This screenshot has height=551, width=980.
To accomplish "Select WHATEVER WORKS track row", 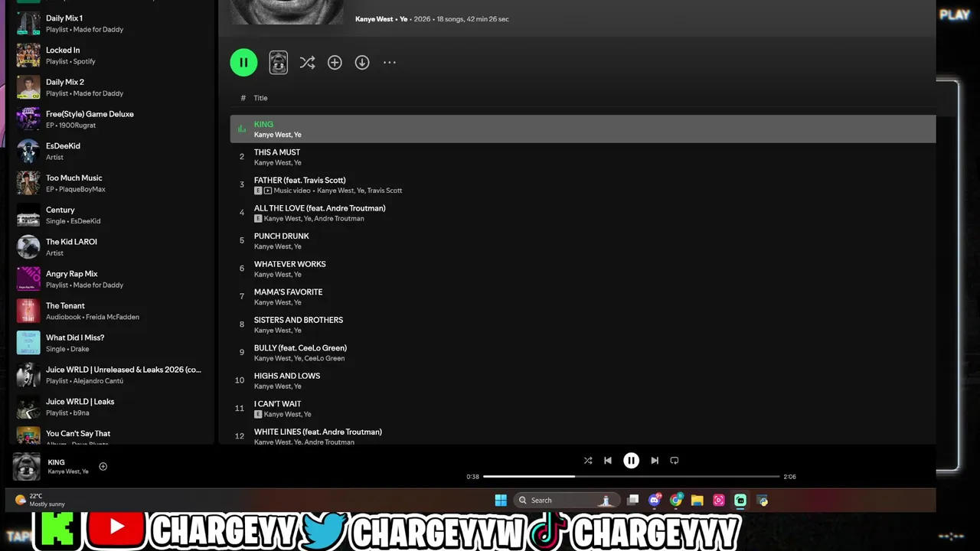I will [x=583, y=269].
